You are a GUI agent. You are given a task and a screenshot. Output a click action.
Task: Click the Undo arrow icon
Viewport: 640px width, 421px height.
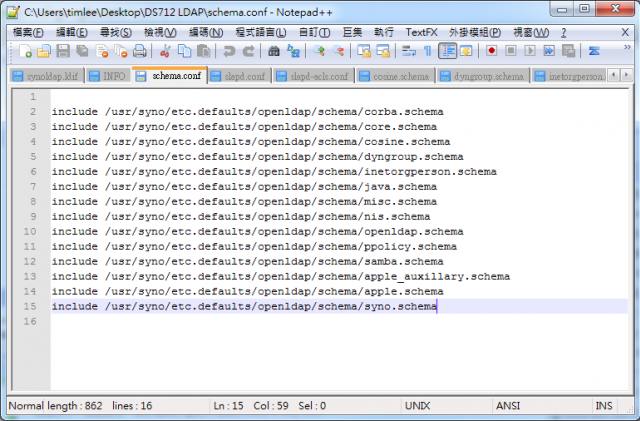click(x=229, y=51)
